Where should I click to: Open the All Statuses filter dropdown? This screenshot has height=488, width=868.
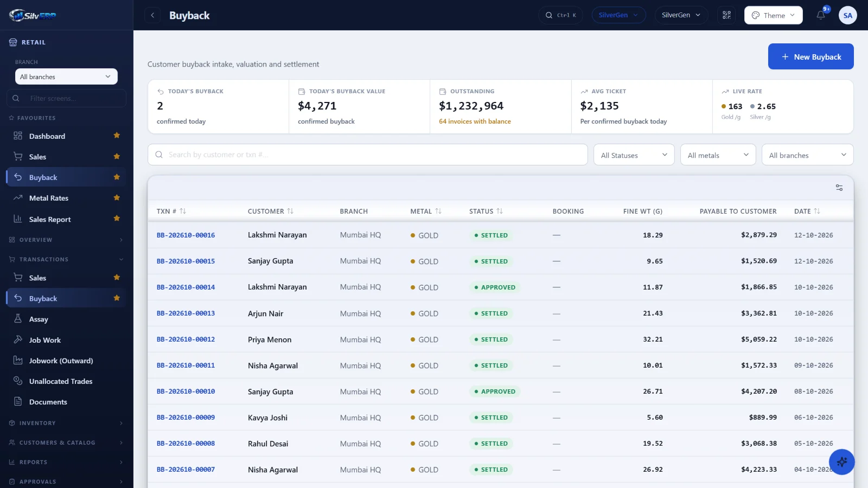[x=634, y=155]
